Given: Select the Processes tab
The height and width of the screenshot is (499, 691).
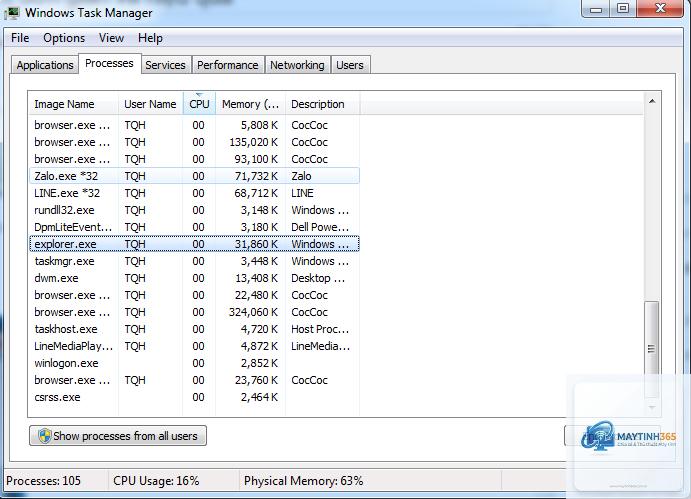Looking at the screenshot, I should (109, 63).
